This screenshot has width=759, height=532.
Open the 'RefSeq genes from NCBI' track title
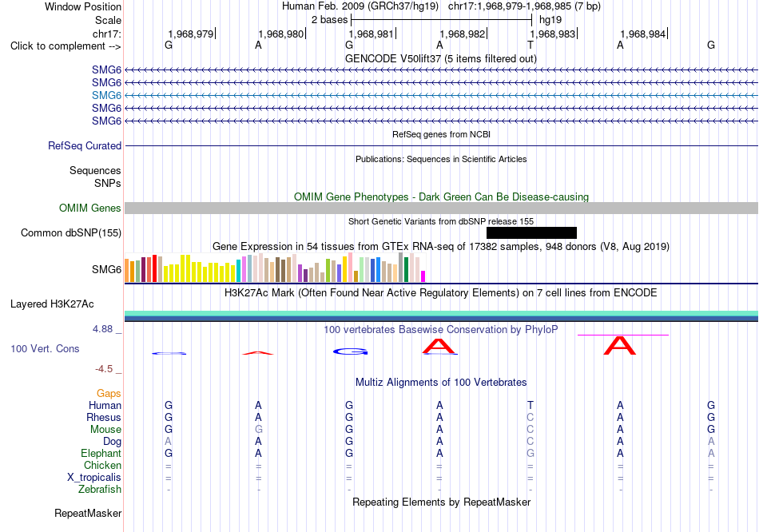441,134
